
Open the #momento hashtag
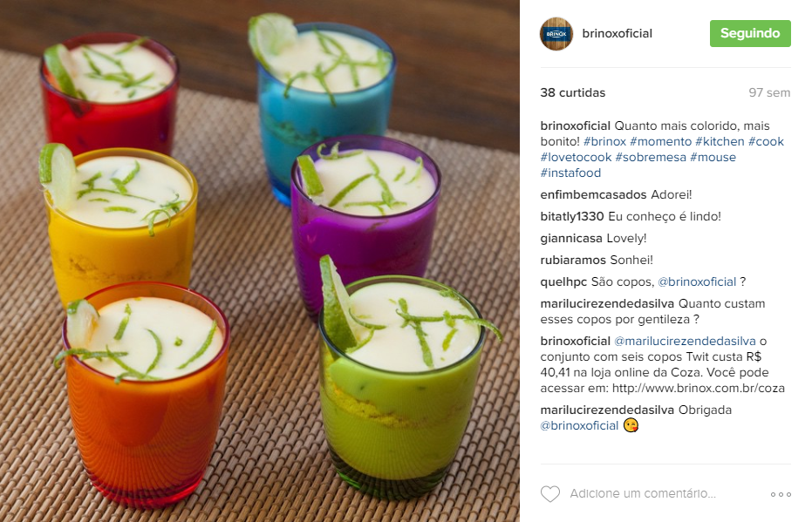point(661,142)
